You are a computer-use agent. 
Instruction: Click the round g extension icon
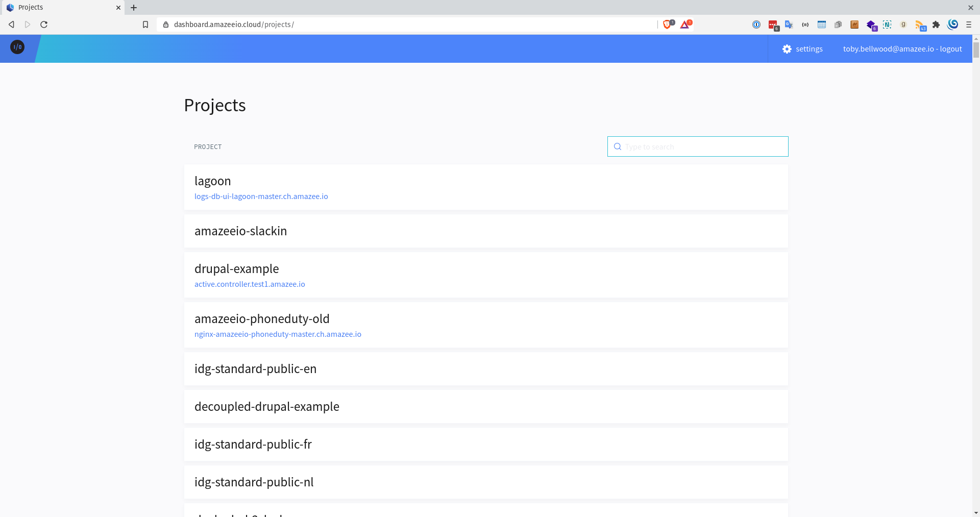pyautogui.click(x=903, y=24)
